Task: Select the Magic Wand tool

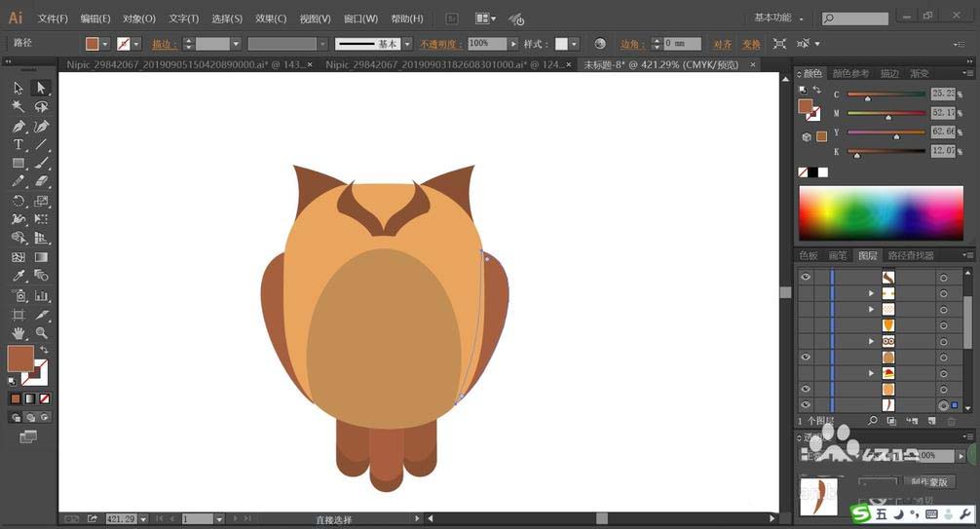Action: 19,107
